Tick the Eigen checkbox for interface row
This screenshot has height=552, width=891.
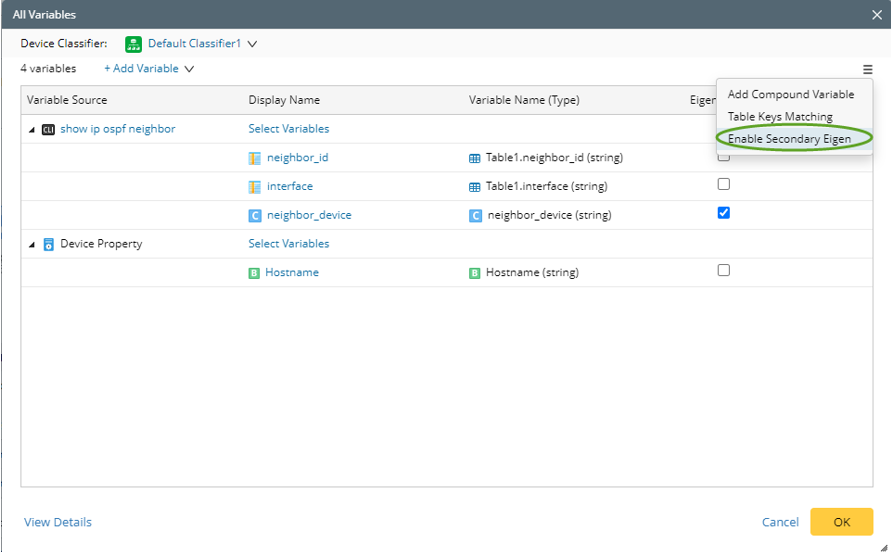[724, 184]
